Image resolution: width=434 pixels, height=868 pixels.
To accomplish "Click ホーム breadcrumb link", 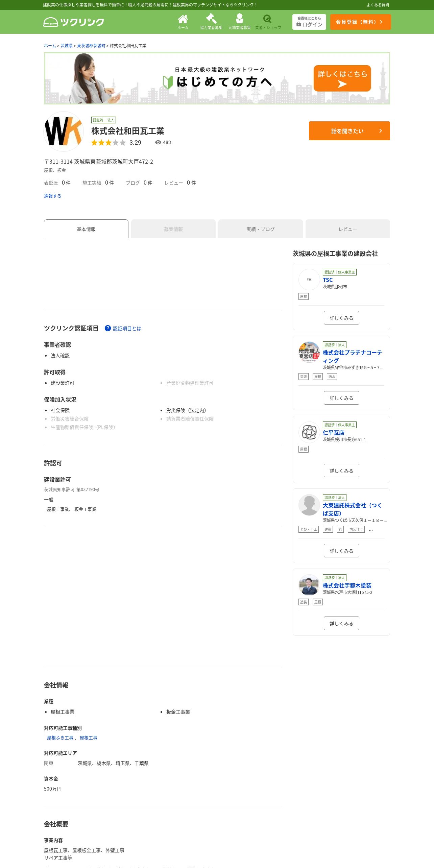I will pyautogui.click(x=50, y=46).
